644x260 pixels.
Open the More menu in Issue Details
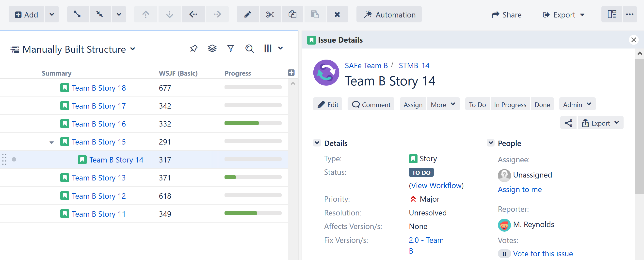443,104
